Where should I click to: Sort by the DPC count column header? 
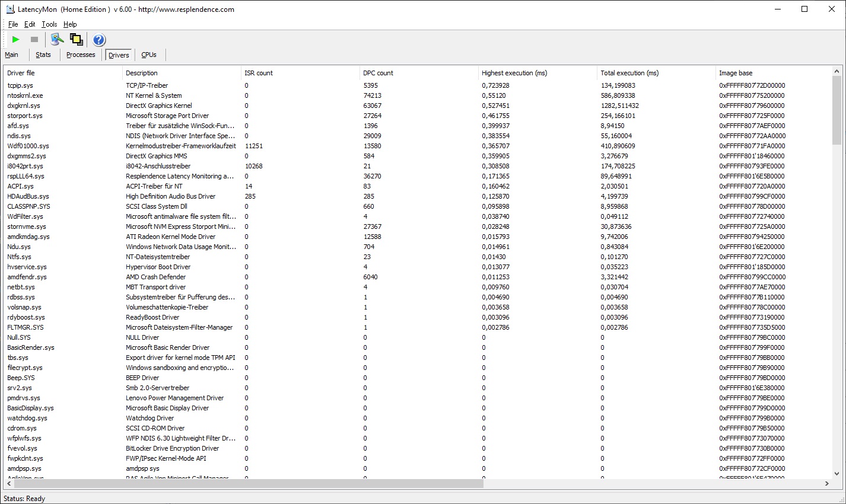pos(378,73)
